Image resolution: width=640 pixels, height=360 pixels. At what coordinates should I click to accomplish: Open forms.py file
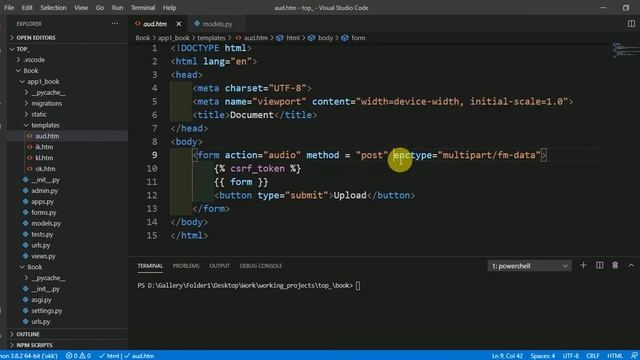pyautogui.click(x=67, y=213)
